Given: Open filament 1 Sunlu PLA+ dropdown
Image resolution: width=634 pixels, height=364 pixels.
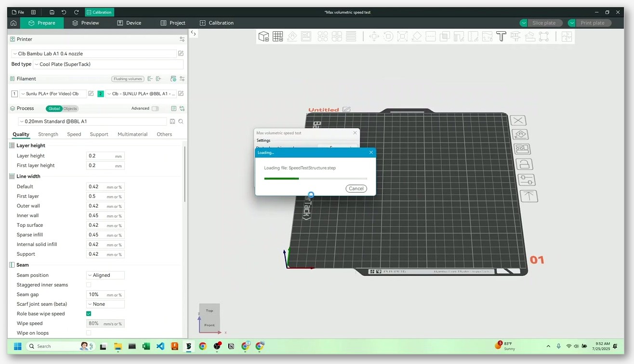Looking at the screenshot, I should (53, 93).
